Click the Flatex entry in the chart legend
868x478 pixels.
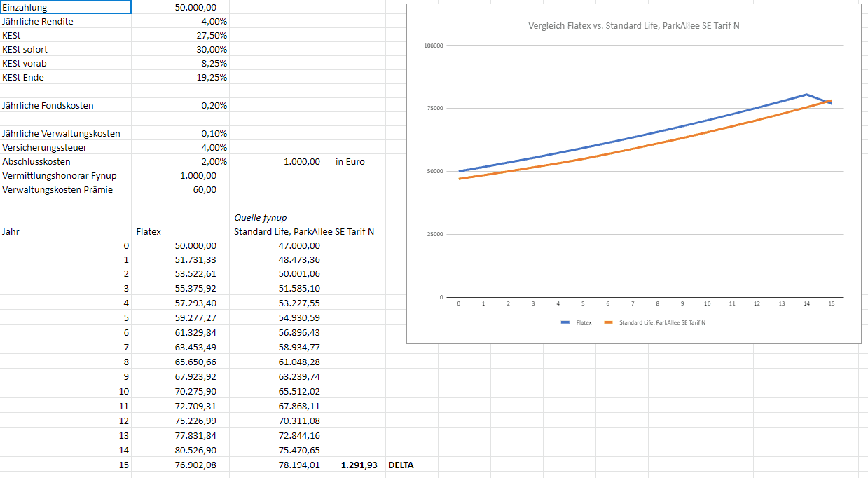[577, 322]
